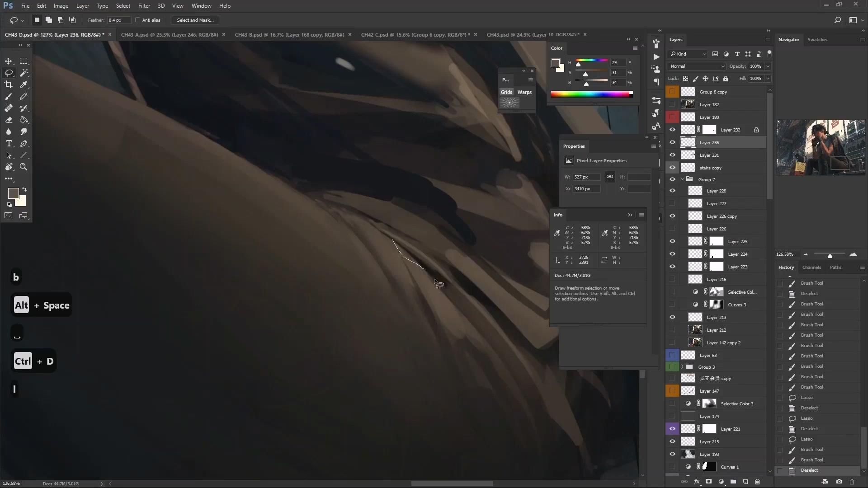The image size is (868, 488).
Task: Open the layer Kind filter dropdown
Action: pyautogui.click(x=688, y=54)
